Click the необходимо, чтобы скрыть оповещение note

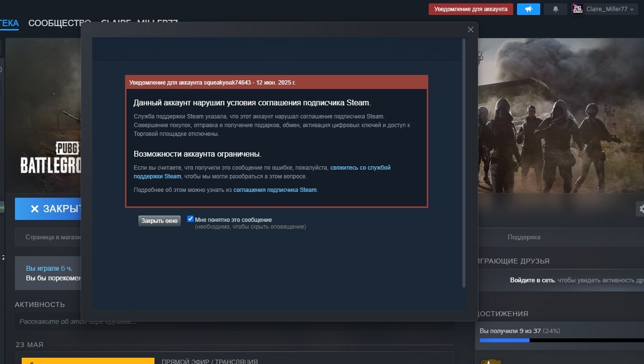coord(251,227)
